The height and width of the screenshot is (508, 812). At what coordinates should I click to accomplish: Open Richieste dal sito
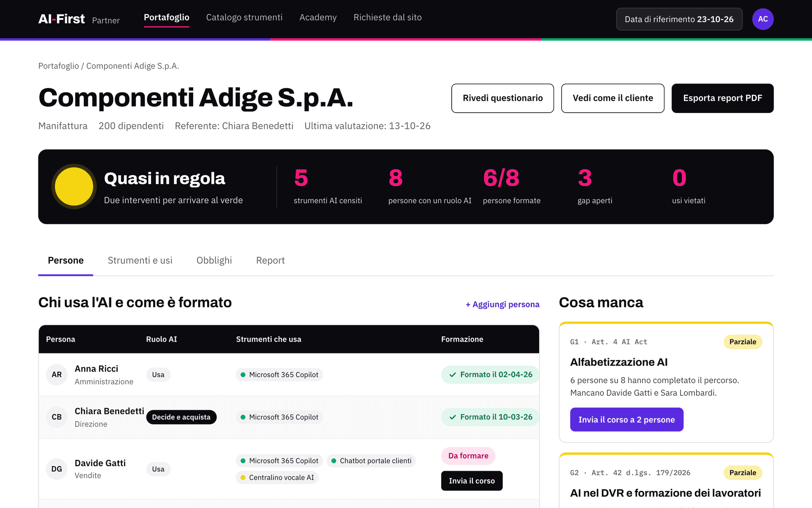pyautogui.click(x=387, y=17)
